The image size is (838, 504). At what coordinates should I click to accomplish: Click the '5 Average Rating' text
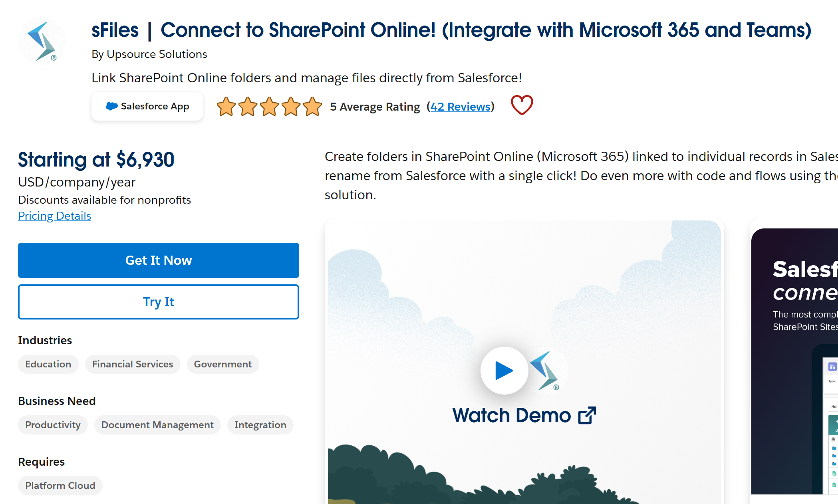click(x=375, y=107)
